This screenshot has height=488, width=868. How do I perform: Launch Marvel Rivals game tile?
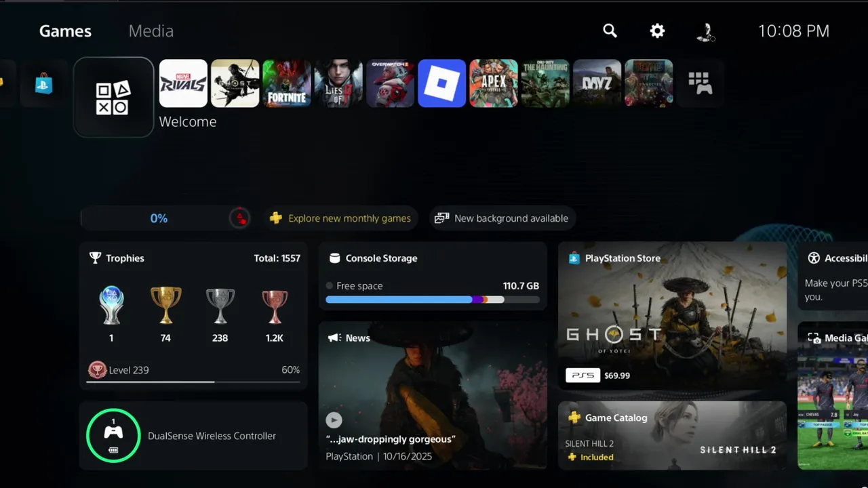pos(183,83)
